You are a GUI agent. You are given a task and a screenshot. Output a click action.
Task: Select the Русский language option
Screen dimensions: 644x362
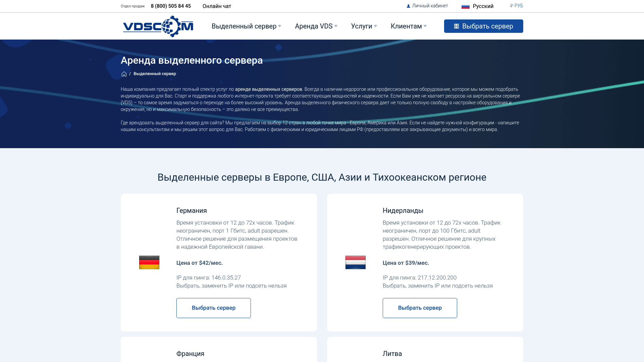[x=483, y=6]
